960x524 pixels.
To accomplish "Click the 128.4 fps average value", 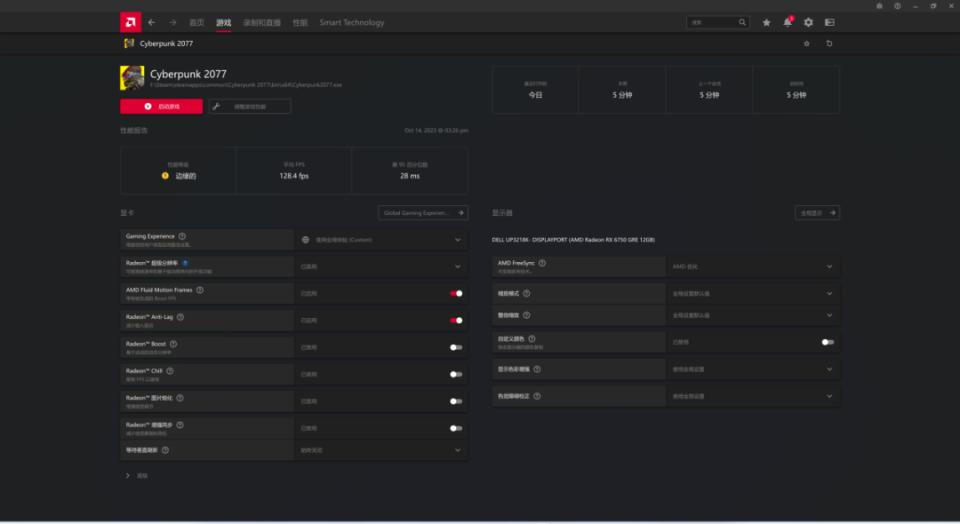I will [294, 176].
